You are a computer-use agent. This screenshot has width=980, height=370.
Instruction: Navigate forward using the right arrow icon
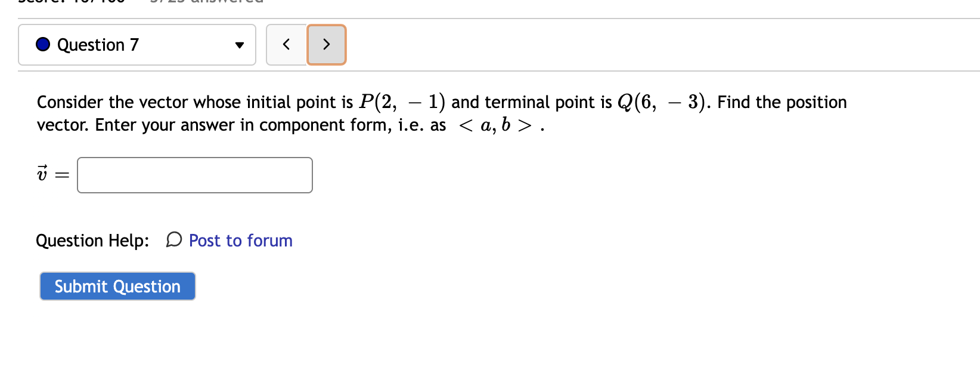click(x=326, y=44)
